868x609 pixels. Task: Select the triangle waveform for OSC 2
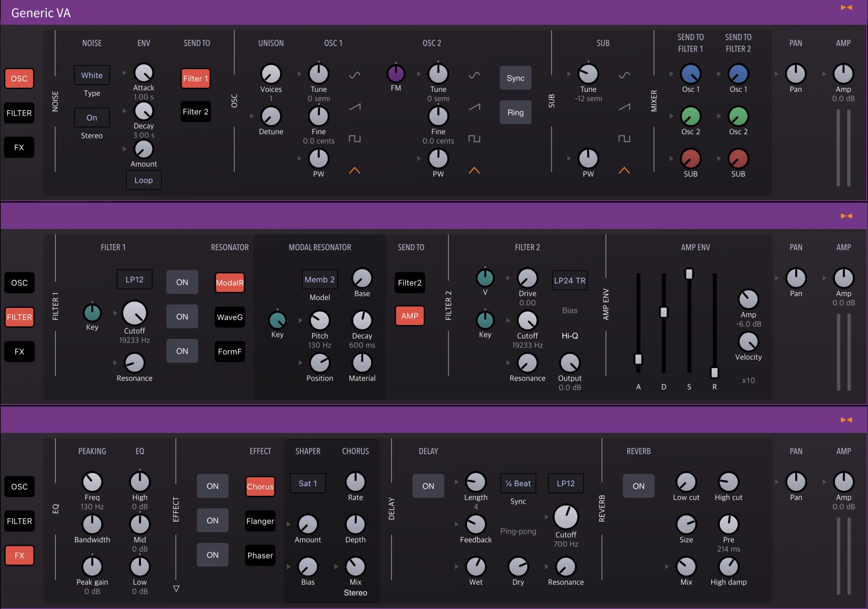[474, 170]
